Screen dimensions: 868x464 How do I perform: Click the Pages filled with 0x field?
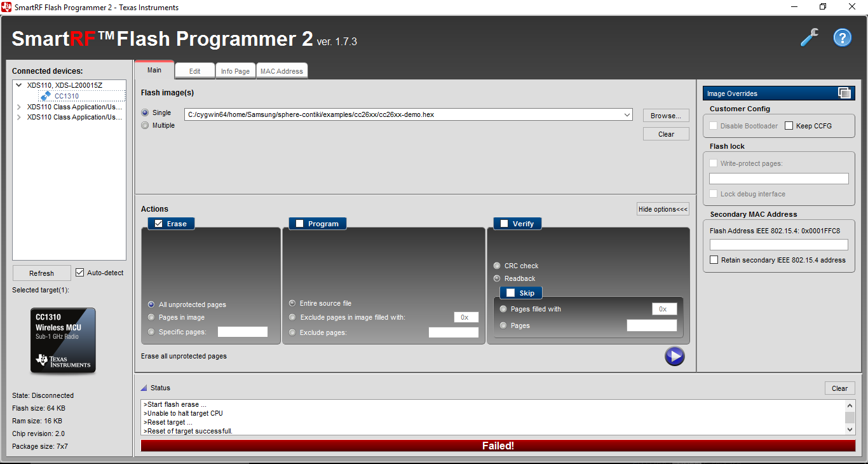point(664,309)
